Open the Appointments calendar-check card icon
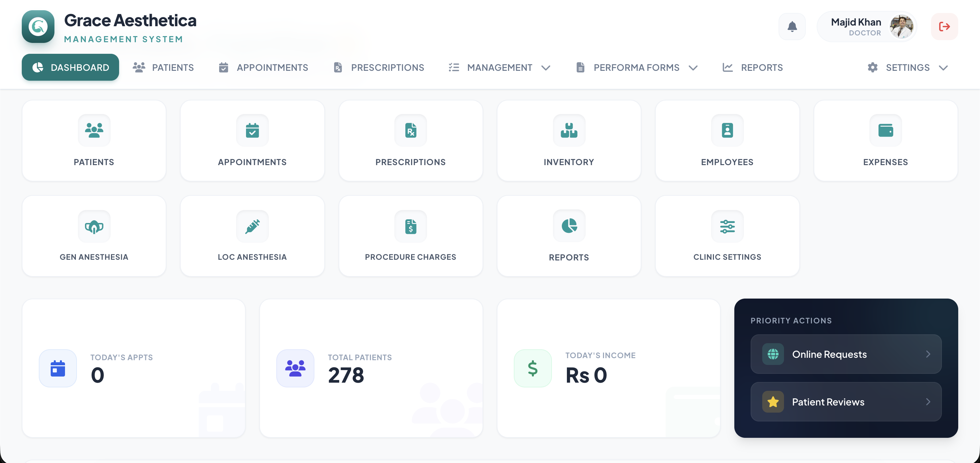 pyautogui.click(x=252, y=130)
